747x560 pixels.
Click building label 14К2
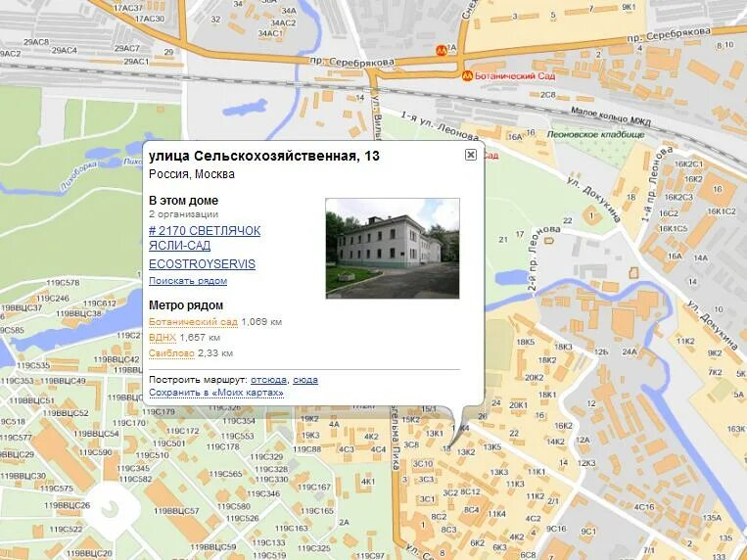(x=555, y=442)
